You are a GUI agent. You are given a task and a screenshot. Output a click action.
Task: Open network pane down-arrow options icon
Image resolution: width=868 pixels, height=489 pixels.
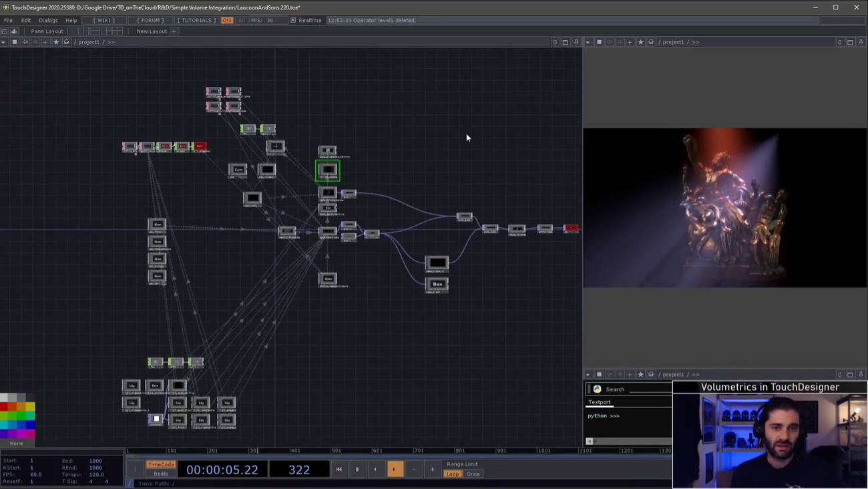(x=576, y=42)
